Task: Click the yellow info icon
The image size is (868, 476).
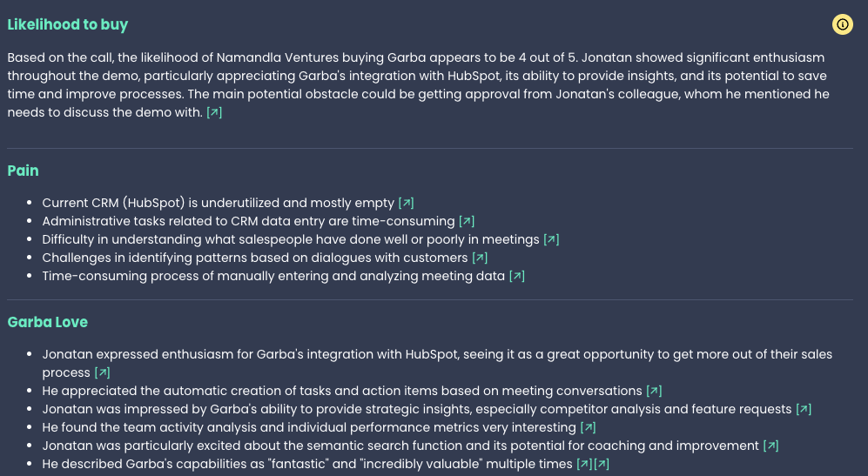Action: point(842,24)
